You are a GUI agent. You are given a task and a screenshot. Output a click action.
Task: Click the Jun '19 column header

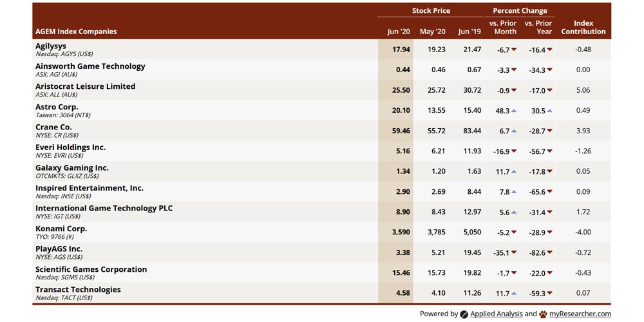point(469,32)
